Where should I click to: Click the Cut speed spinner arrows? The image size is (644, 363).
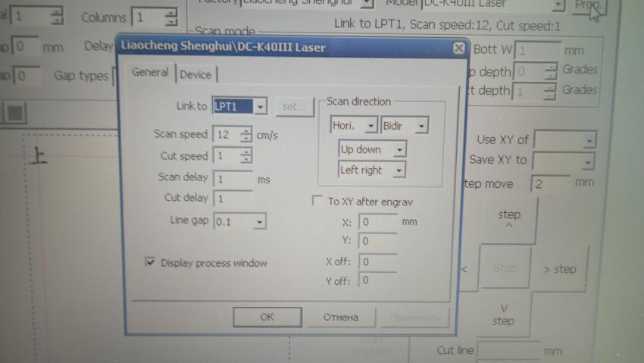click(245, 156)
